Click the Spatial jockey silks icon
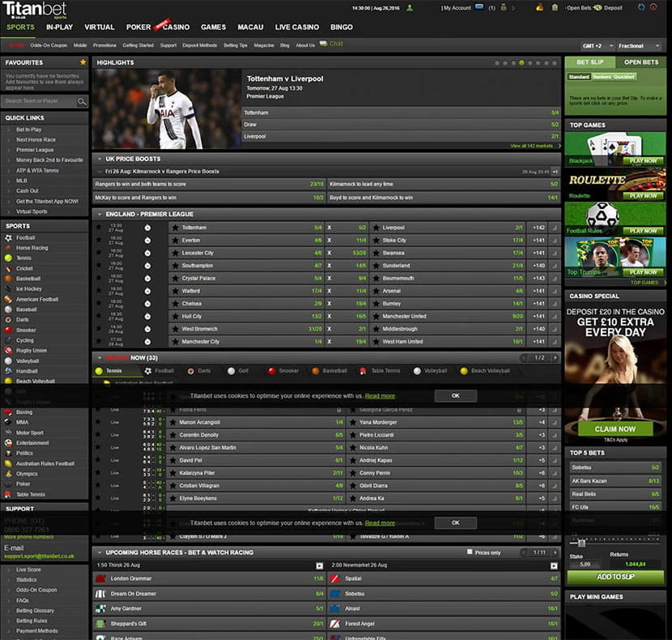Image resolution: width=672 pixels, height=640 pixels. click(x=335, y=578)
